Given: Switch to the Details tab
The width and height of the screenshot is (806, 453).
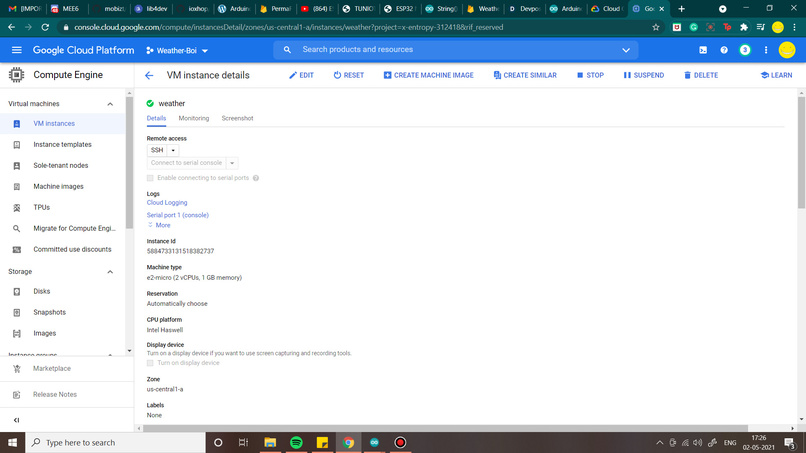Looking at the screenshot, I should pos(156,118).
